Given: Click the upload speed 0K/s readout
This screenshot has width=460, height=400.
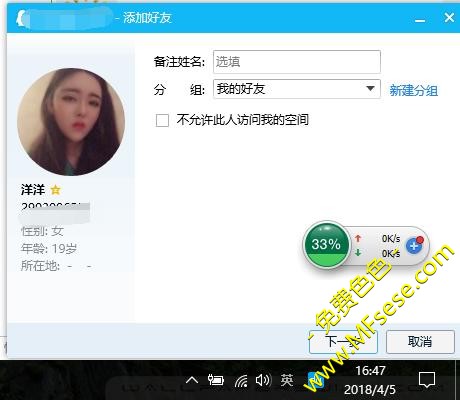Looking at the screenshot, I should click(x=391, y=239).
